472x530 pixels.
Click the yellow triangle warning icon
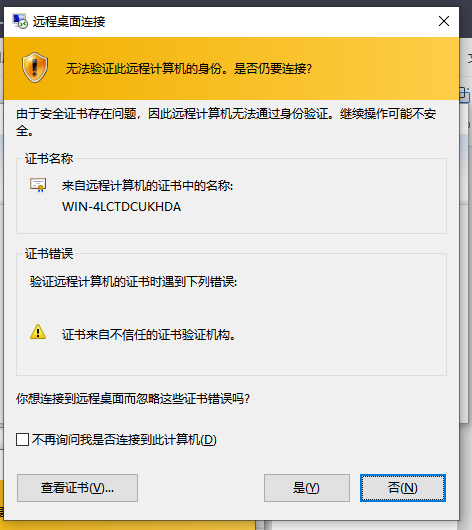click(38, 332)
